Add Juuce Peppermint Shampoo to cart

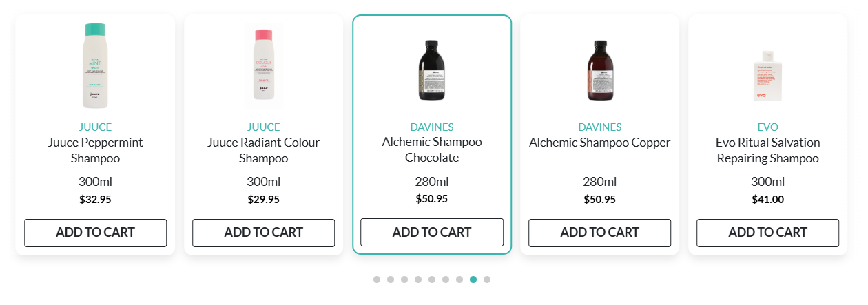pos(95,233)
